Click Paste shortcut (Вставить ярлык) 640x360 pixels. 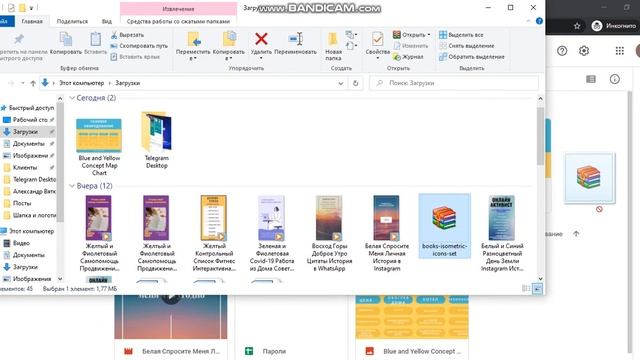[135, 57]
